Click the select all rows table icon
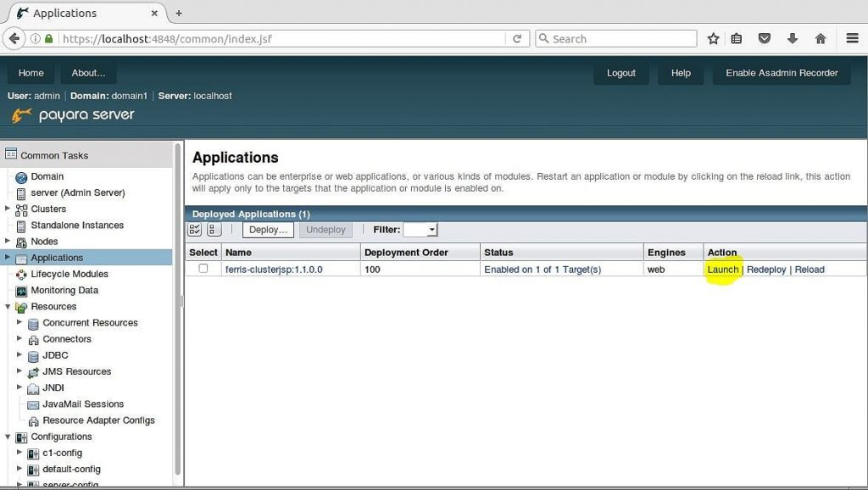Viewport: 868px width, 490px height. (x=195, y=229)
